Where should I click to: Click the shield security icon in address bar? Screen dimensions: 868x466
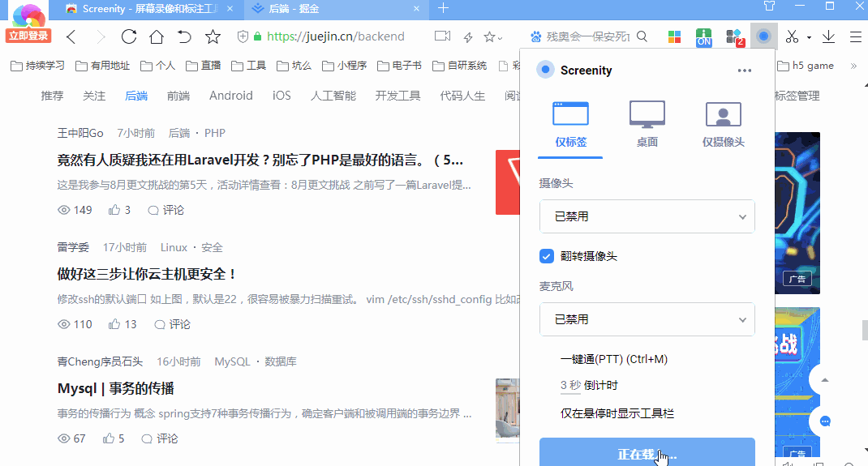(x=243, y=36)
